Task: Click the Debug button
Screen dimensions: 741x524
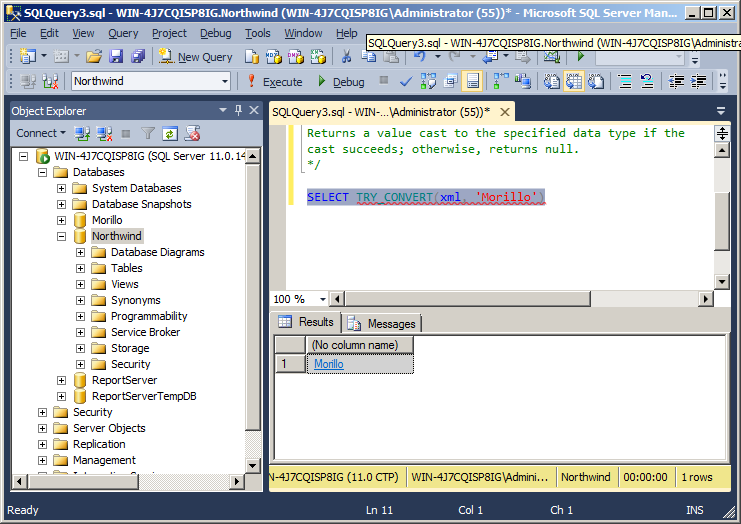Action: [x=341, y=82]
